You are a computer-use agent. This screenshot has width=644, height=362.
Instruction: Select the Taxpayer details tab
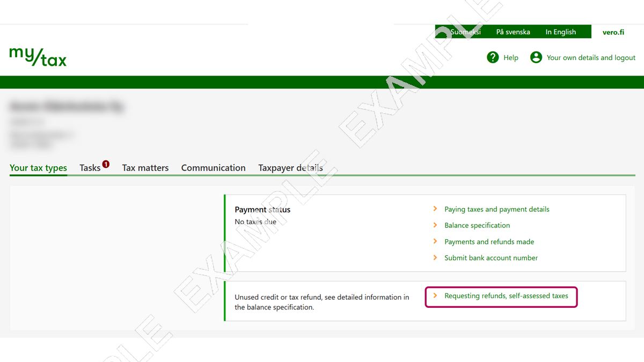coord(290,168)
